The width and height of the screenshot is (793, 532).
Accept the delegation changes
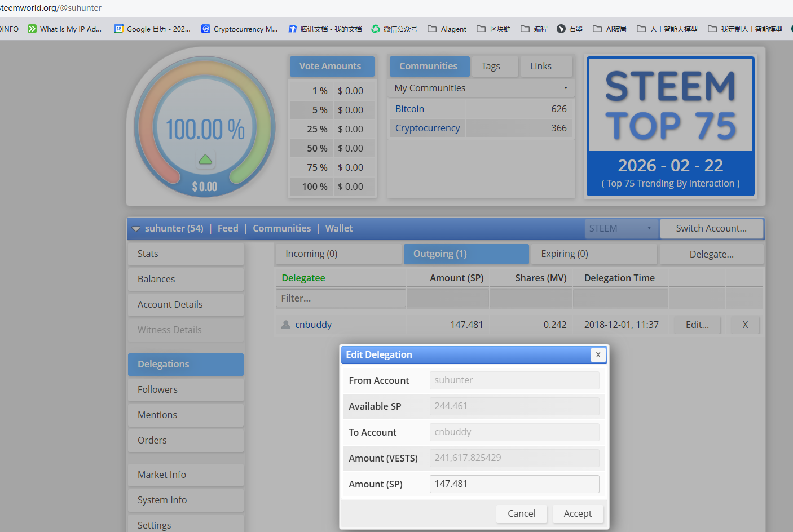pyautogui.click(x=578, y=513)
